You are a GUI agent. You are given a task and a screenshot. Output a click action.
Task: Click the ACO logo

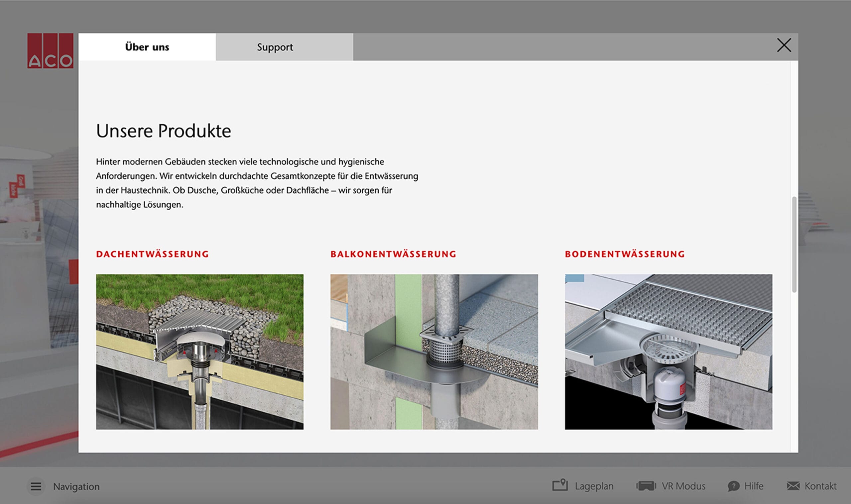(50, 50)
